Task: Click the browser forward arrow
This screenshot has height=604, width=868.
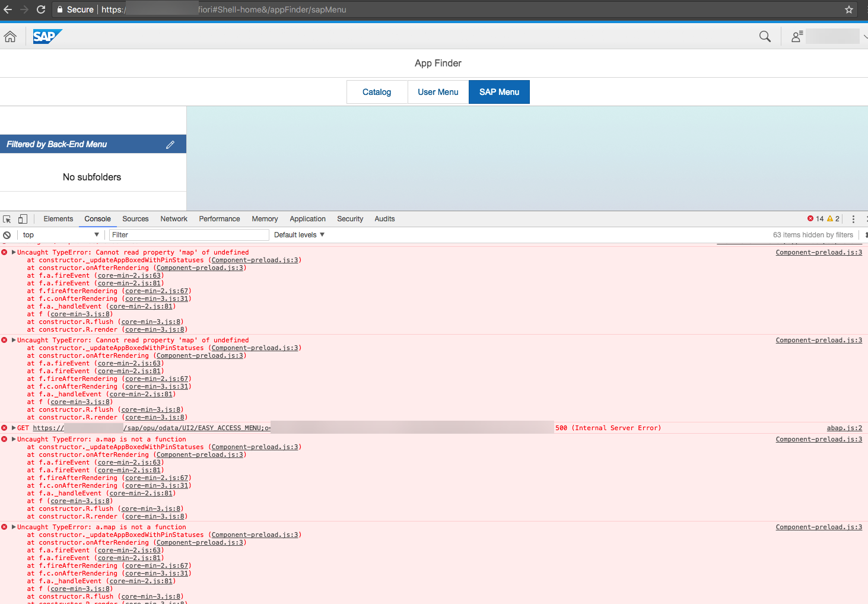Action: point(24,9)
